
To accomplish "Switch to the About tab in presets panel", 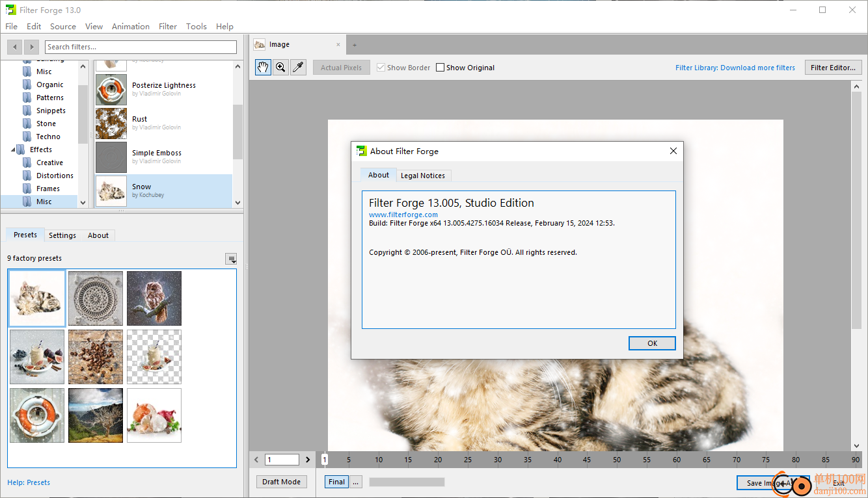I will click(98, 235).
